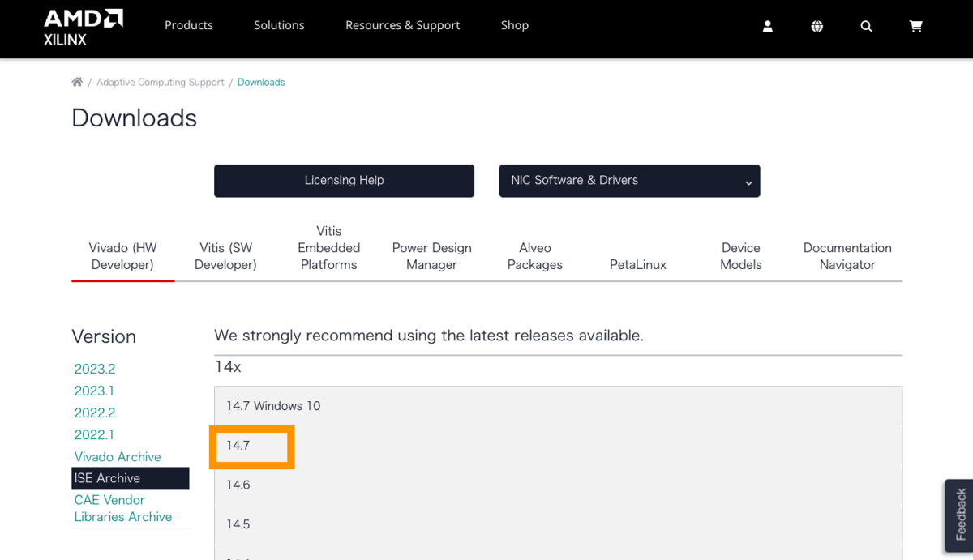
Task: Click Adaptive Computing Support breadcrumb
Action: click(x=161, y=82)
